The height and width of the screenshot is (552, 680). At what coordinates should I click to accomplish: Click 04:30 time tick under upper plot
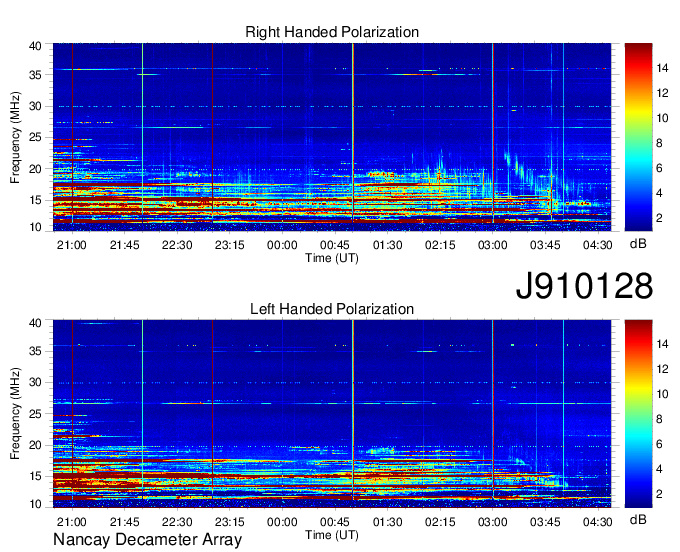(598, 245)
